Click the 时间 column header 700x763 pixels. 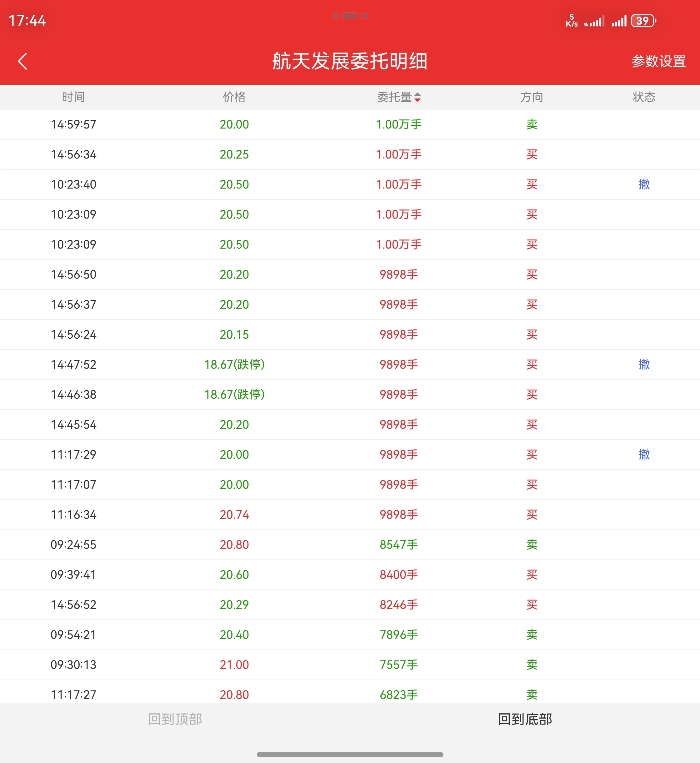point(73,97)
